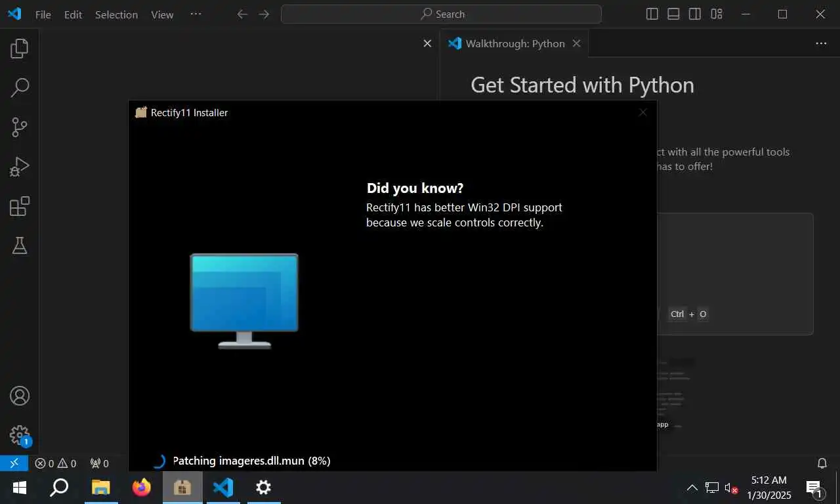The image size is (840, 504).
Task: Open the Extensions view
Action: click(x=20, y=206)
